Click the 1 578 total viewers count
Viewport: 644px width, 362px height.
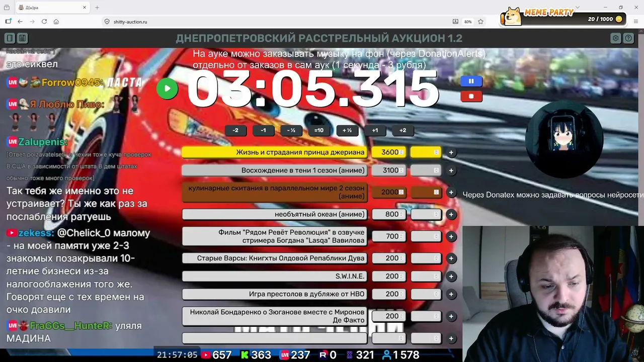[x=401, y=355]
